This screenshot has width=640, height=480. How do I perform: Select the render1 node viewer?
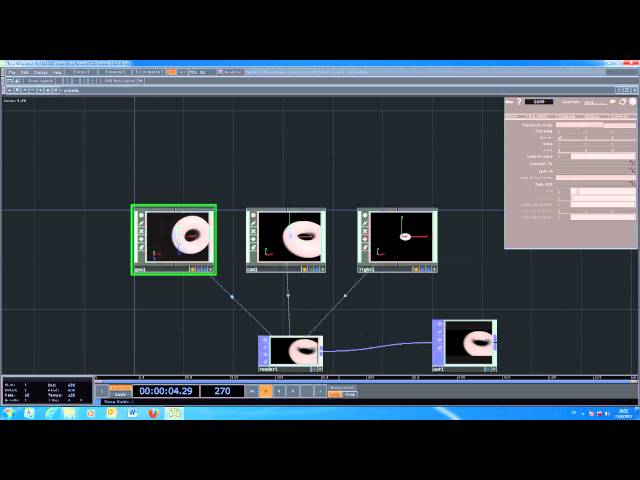(x=294, y=351)
